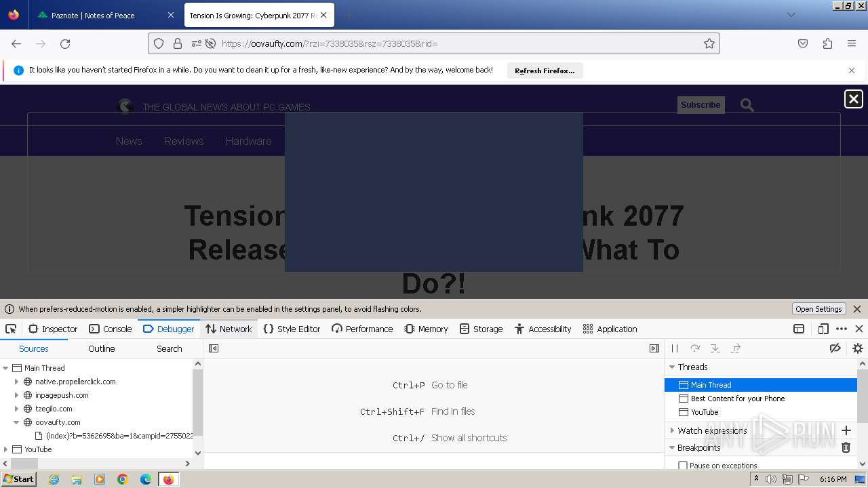Viewport: 868px width, 488px height.
Task: Click the browser Back arrow
Action: pos(16,43)
